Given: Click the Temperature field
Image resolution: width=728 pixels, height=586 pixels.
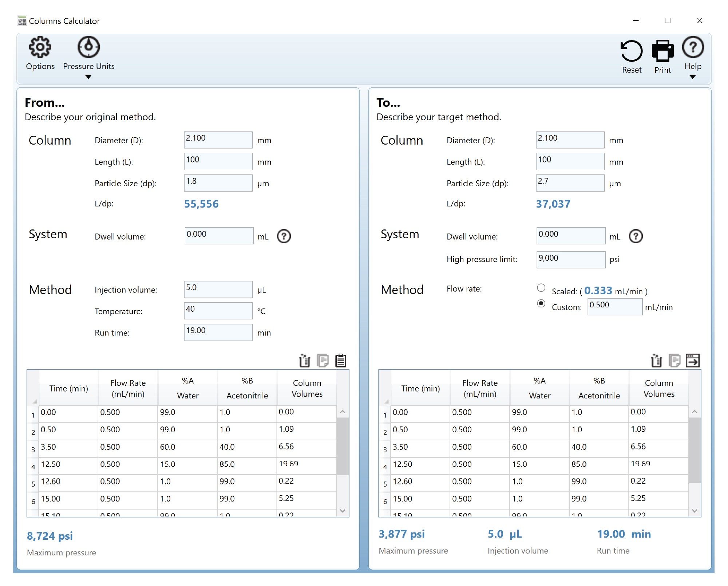Looking at the screenshot, I should coord(218,311).
